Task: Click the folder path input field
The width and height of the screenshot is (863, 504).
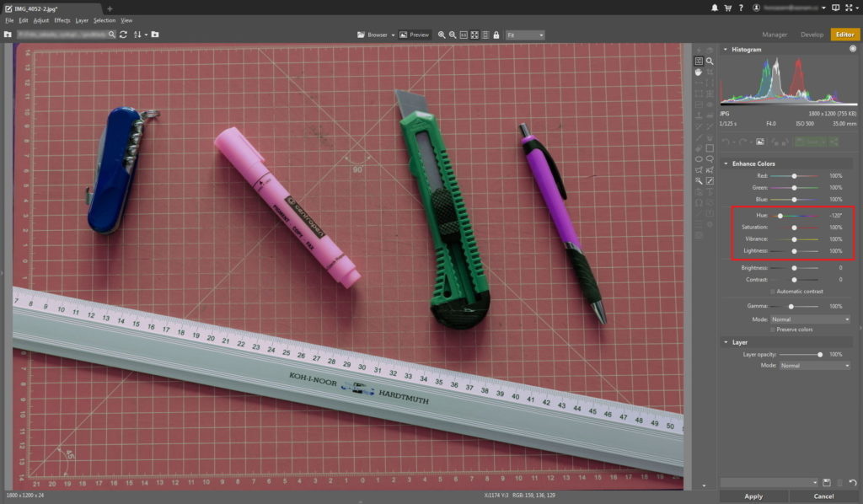Action: (x=66, y=34)
